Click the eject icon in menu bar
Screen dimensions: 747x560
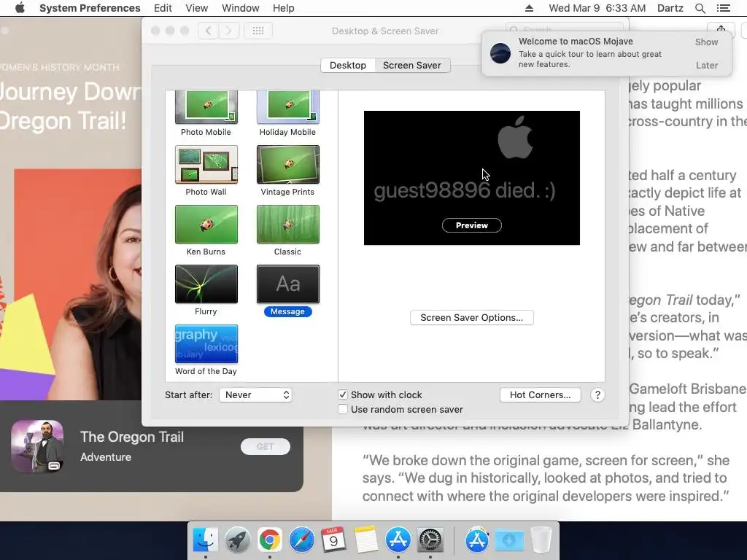(529, 8)
